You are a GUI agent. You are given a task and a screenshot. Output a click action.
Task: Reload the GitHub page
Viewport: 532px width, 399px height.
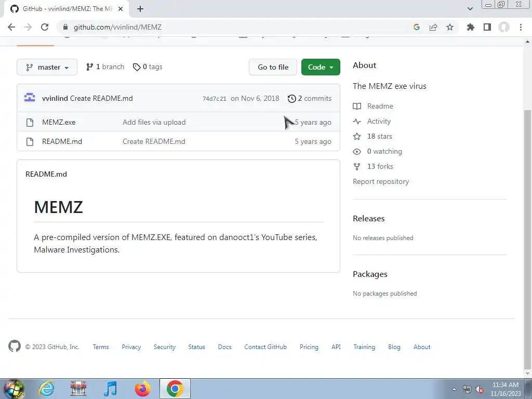(45, 27)
